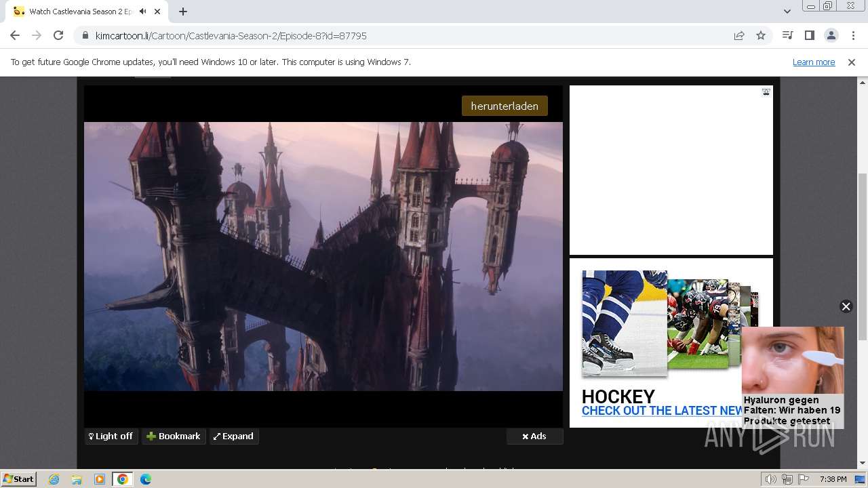Open a new browser tab
The width and height of the screenshot is (868, 488).
tap(183, 12)
